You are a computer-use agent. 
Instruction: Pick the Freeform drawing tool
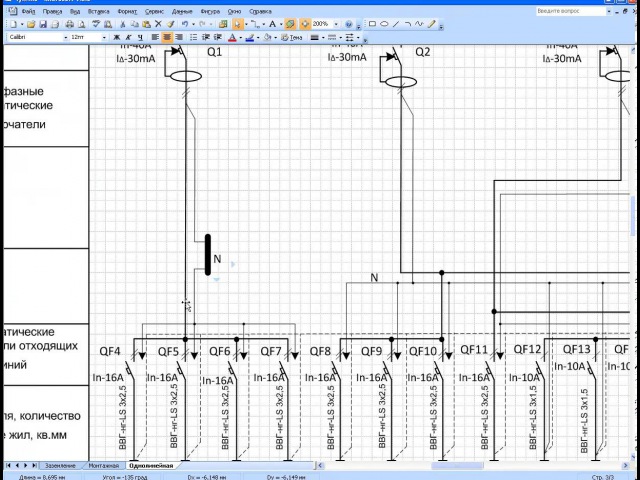[x=419, y=24]
